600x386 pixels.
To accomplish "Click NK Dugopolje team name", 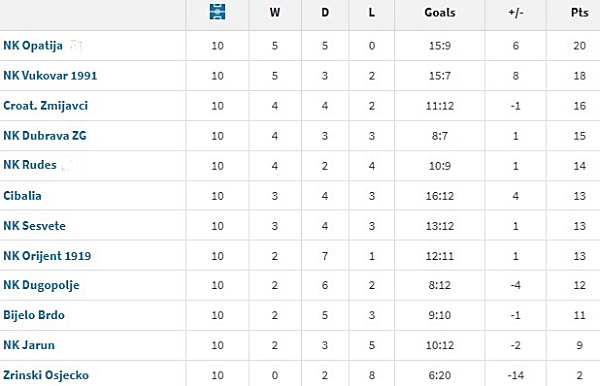I will click(x=41, y=285).
